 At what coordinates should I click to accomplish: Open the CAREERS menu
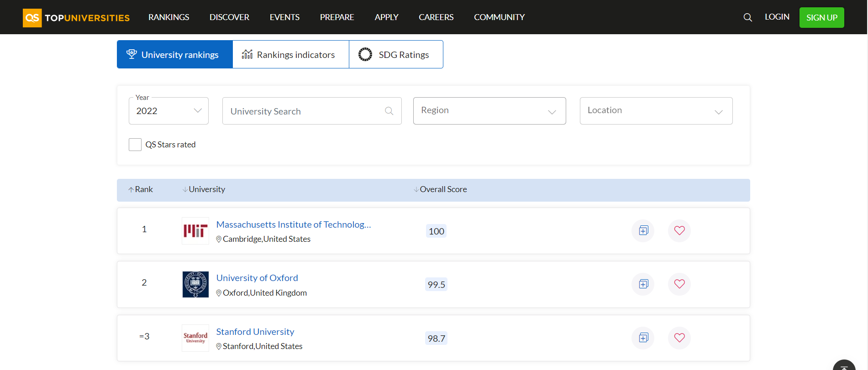(x=436, y=17)
